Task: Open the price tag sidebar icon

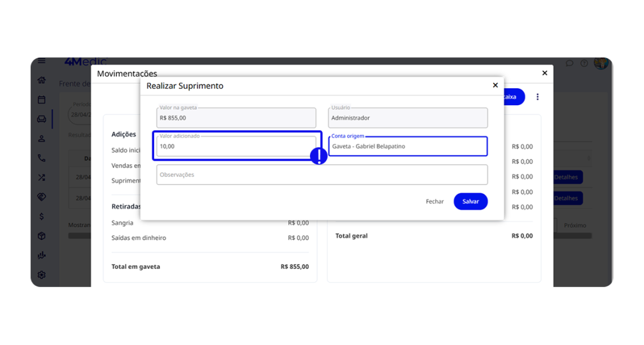Action: click(x=42, y=197)
